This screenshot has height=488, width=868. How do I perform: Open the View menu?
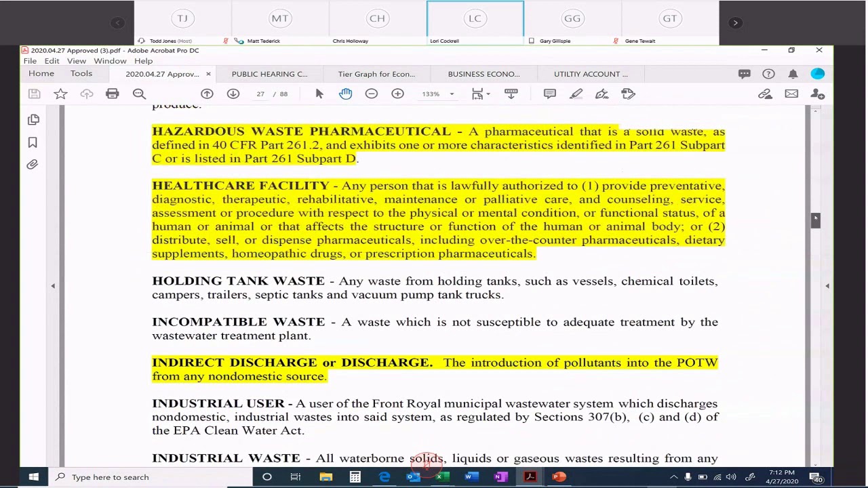click(76, 61)
